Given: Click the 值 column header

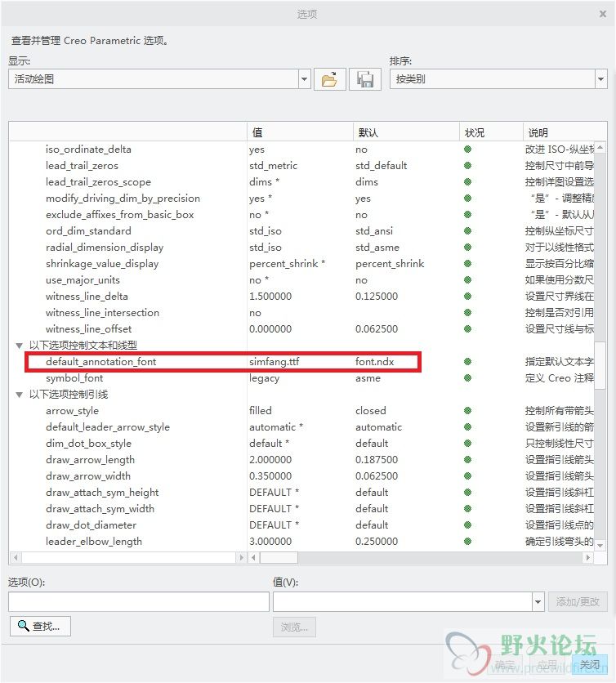Looking at the screenshot, I should [x=300, y=132].
